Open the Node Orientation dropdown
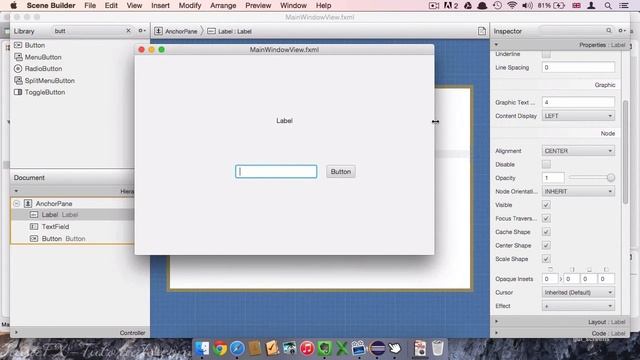Viewport: 640px width, 360px height. [x=578, y=191]
